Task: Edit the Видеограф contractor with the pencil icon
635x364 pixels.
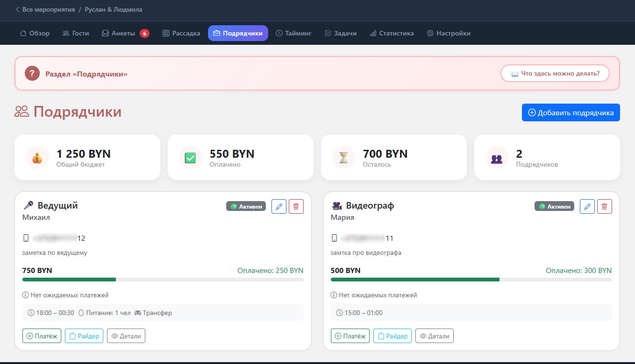Action: 587,206
